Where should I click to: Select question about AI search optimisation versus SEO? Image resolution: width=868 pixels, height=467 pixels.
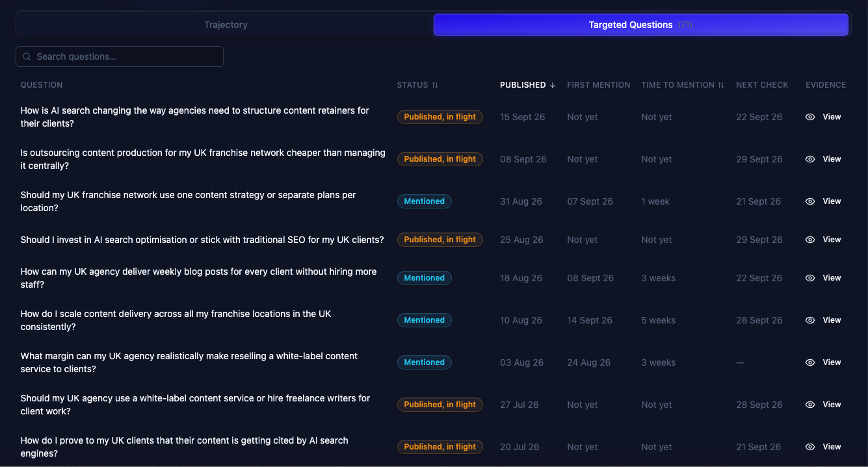point(202,240)
